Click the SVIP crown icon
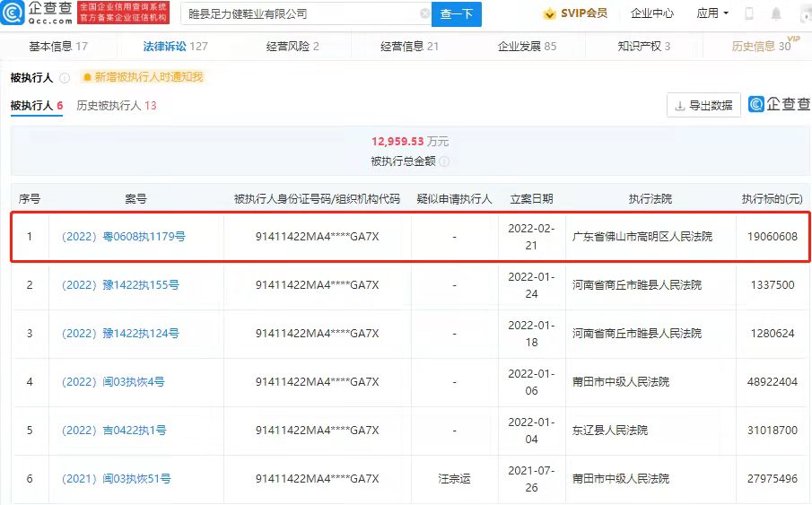Screen dimensions: 812x505 coord(549,14)
